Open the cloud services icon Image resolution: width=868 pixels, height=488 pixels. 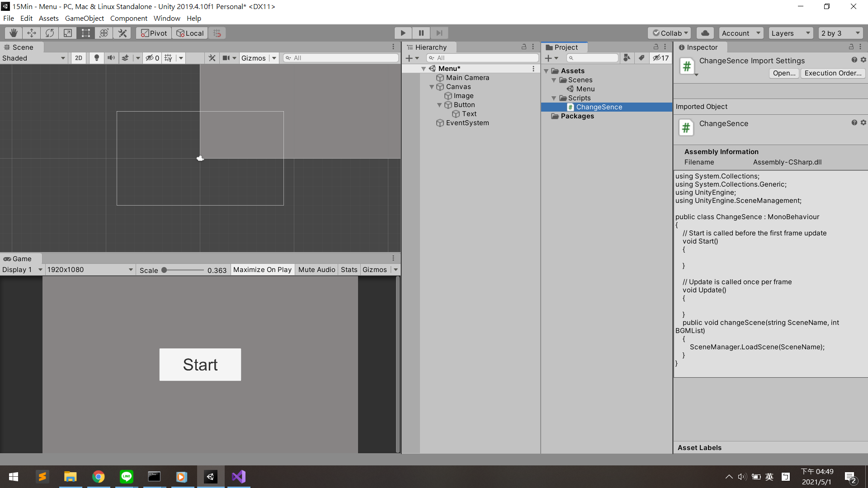coord(705,33)
